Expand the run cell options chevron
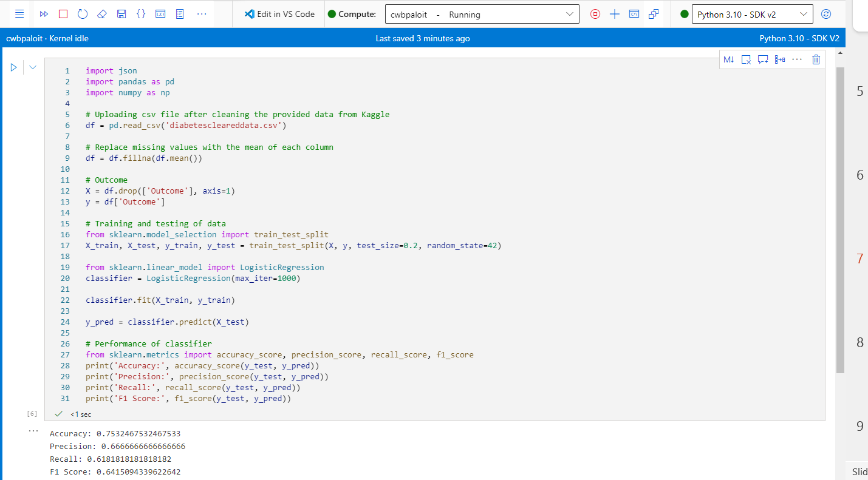The image size is (868, 480). (33, 67)
